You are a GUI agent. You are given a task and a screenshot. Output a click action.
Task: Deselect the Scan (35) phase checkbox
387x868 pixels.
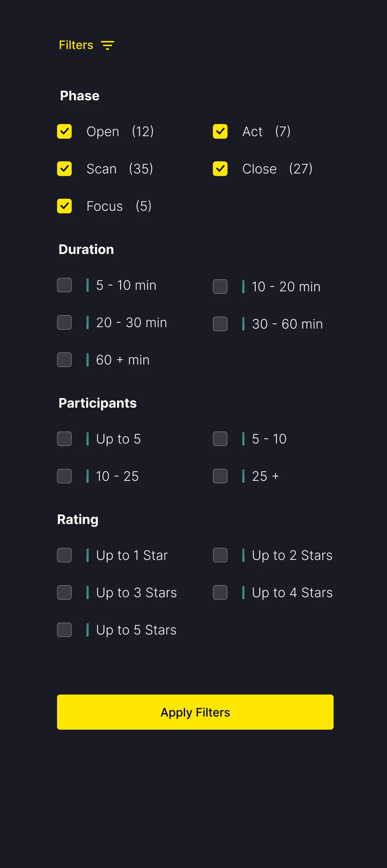click(64, 169)
